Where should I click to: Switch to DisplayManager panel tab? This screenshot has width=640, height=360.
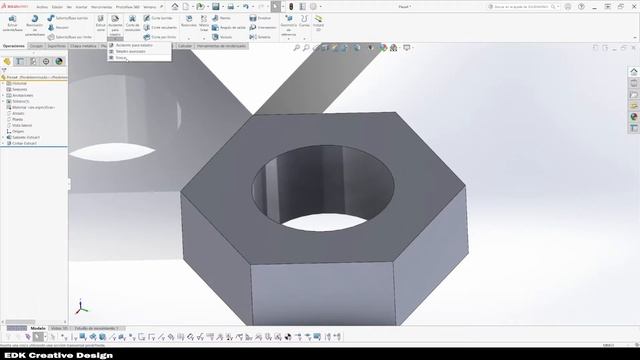[x=59, y=61]
